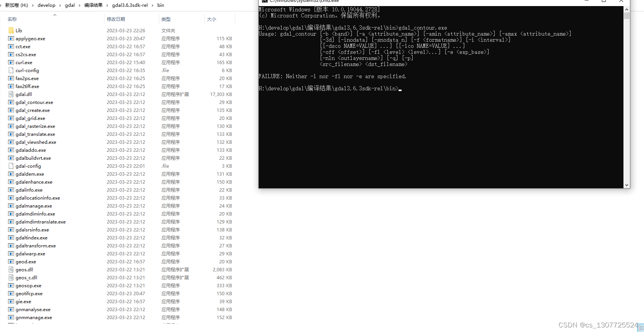Click the gdaladdo.exe program icon
This screenshot has width=644, height=332.
click(11, 150)
